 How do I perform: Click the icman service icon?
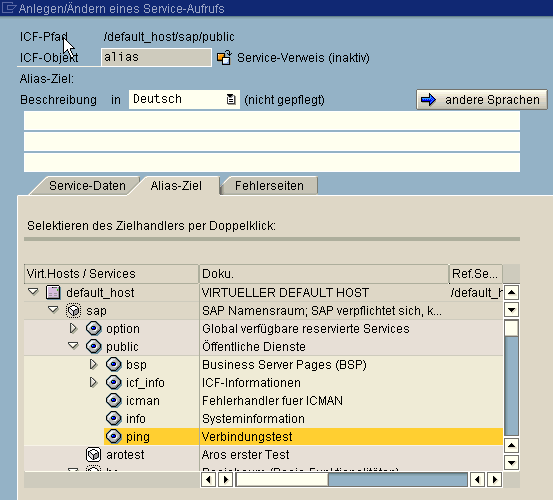114,400
